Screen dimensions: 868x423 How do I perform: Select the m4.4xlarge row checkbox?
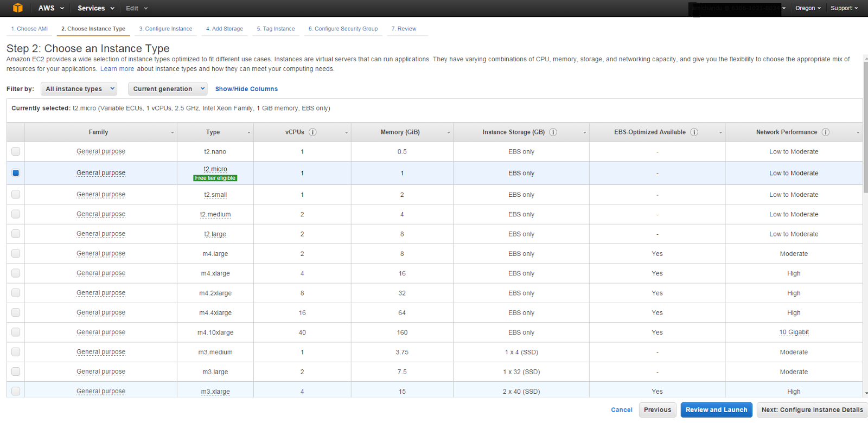16,312
